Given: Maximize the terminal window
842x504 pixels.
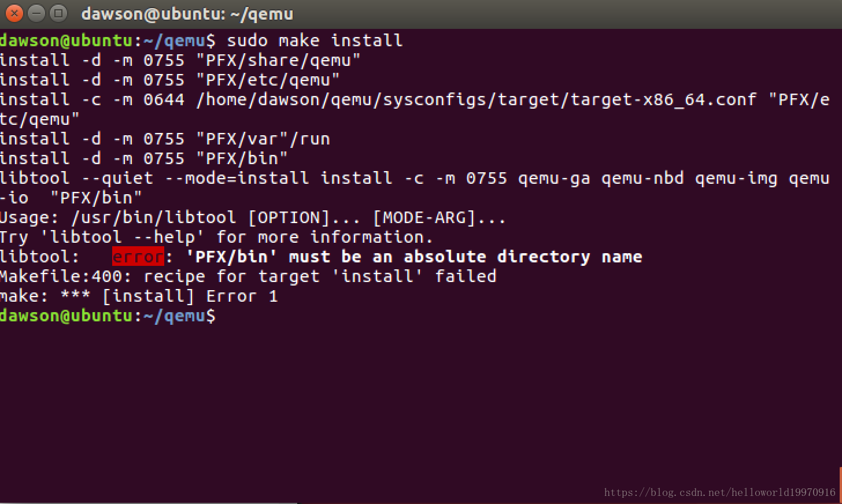Looking at the screenshot, I should (x=58, y=13).
